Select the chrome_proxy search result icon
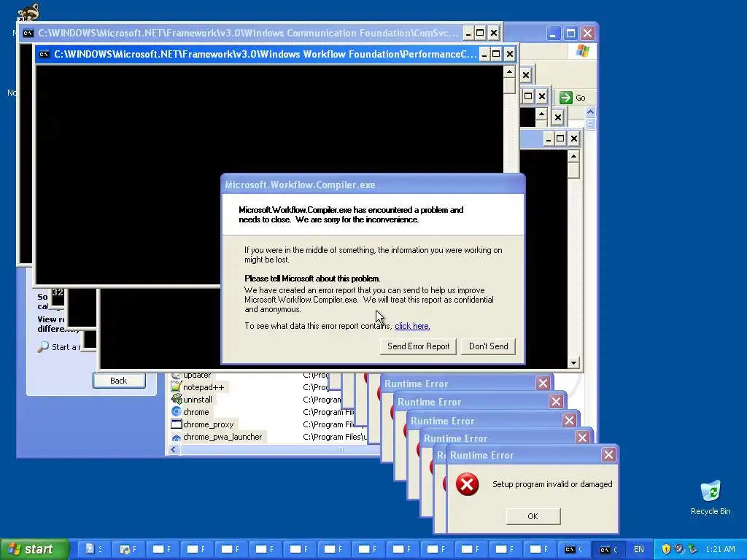The image size is (747, 560). [177, 424]
